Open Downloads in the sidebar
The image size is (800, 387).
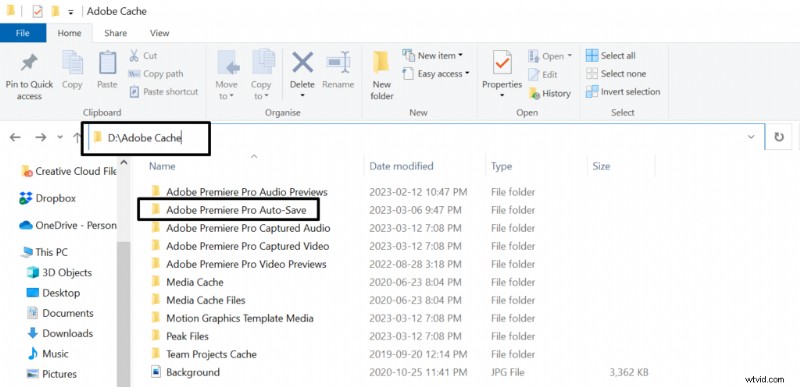pos(60,333)
